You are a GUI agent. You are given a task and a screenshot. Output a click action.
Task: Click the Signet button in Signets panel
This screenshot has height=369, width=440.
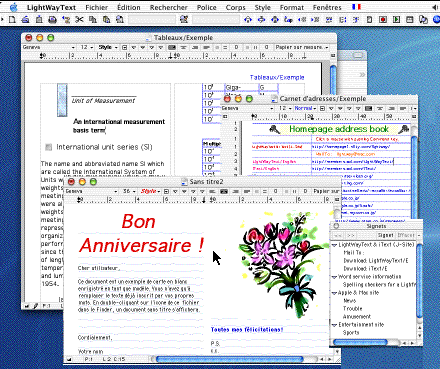(386, 235)
